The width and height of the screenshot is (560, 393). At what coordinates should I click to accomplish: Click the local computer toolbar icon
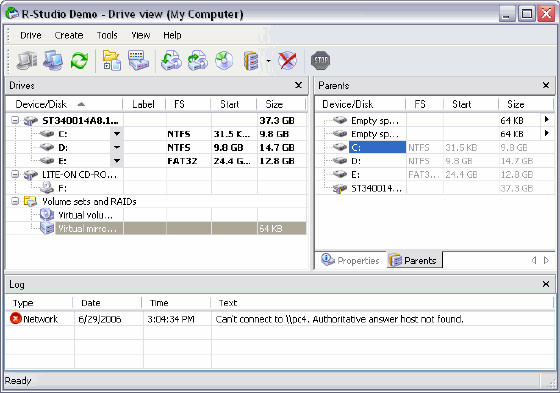(27, 60)
